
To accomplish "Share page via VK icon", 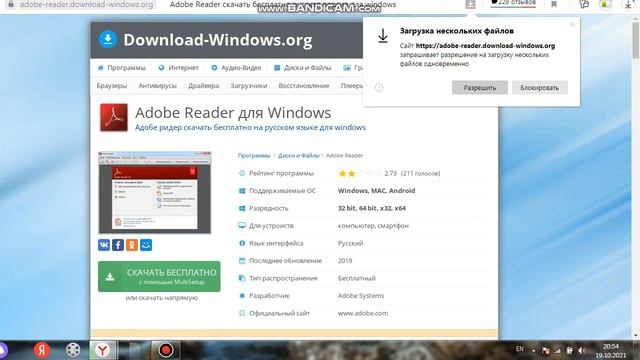I will [x=104, y=245].
